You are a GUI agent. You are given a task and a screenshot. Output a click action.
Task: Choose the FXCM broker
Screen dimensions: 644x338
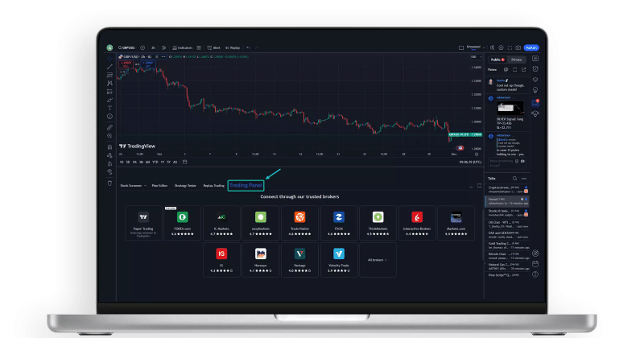pos(339,223)
